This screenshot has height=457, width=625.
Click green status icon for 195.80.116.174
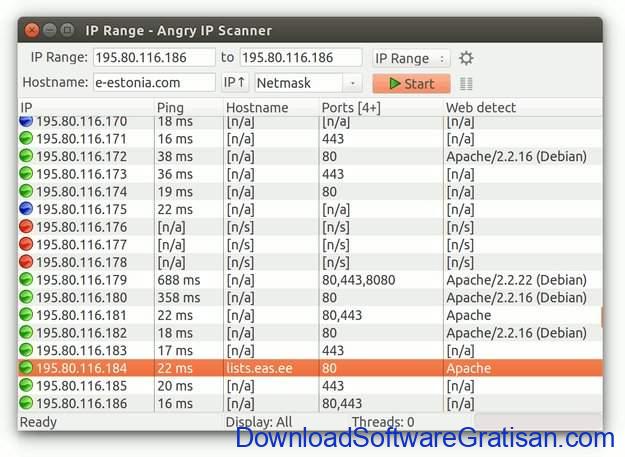pos(26,191)
